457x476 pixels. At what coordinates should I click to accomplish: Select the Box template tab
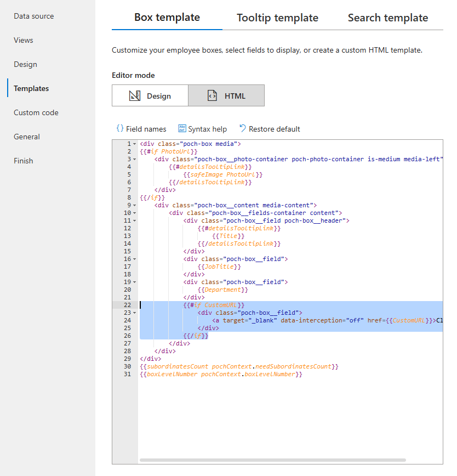(167, 18)
